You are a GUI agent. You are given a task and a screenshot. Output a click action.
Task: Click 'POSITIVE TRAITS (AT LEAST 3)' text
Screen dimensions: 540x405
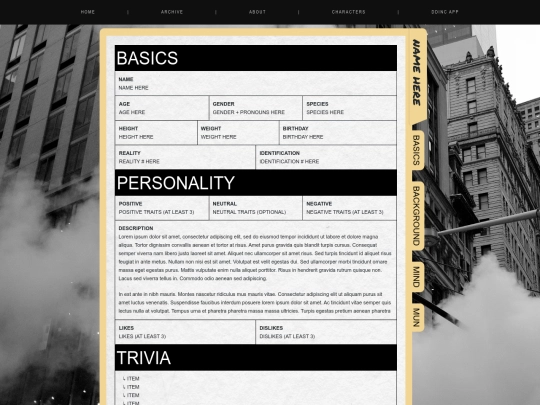pyautogui.click(x=156, y=212)
